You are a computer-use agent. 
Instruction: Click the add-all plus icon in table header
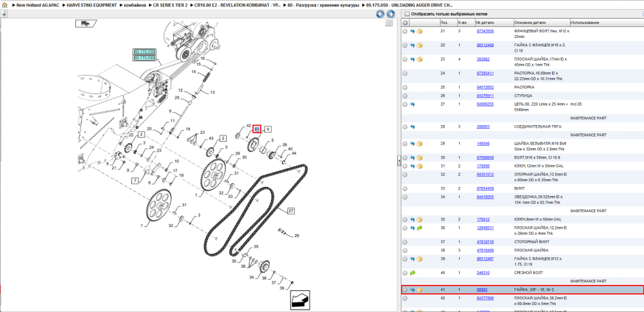click(x=405, y=22)
